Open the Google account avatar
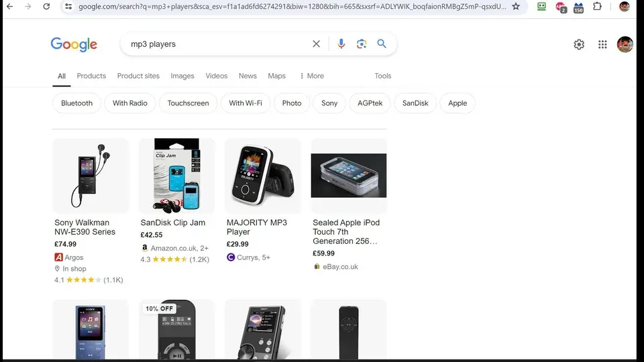Image resolution: width=644 pixels, height=362 pixels. (x=625, y=44)
